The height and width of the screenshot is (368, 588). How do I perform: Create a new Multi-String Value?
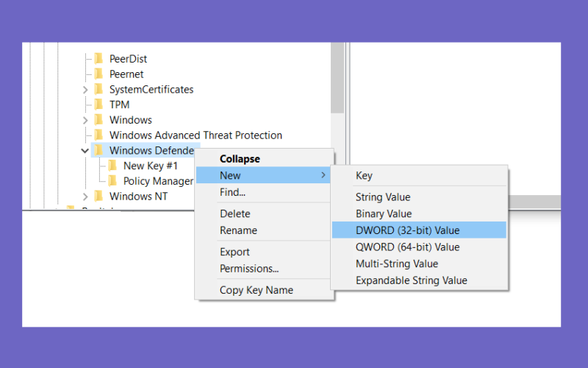419,263
